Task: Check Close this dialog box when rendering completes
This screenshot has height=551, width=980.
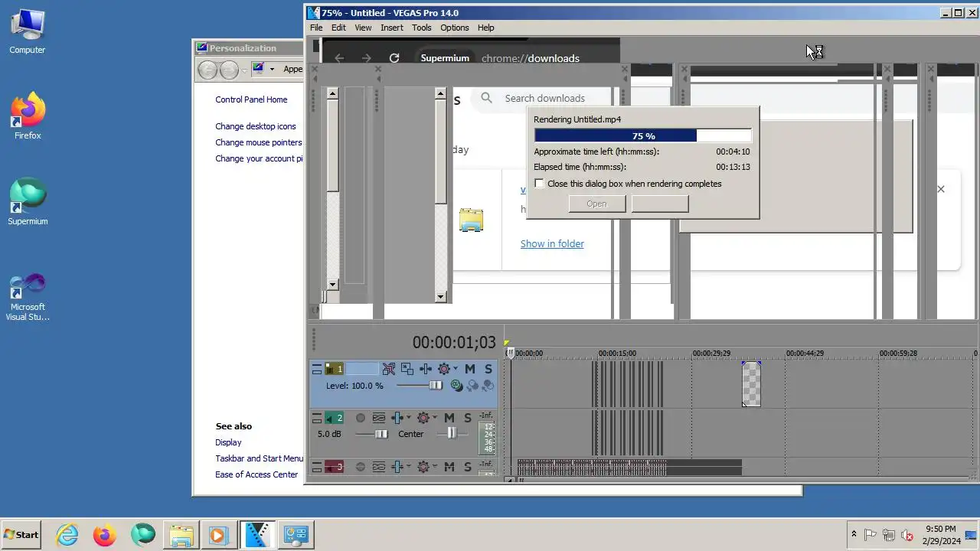Action: (x=540, y=184)
